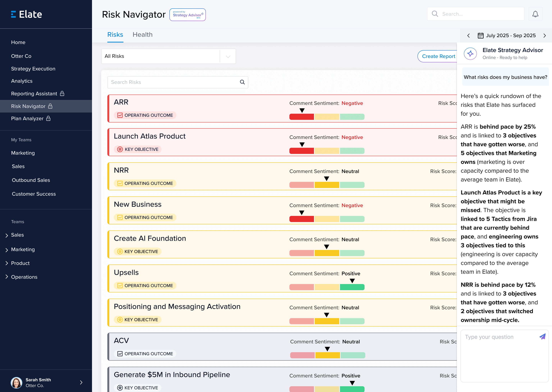552x392 pixels.
Task: Click the Key Objective badge under Launch Atlas Product
Action: pos(138,149)
